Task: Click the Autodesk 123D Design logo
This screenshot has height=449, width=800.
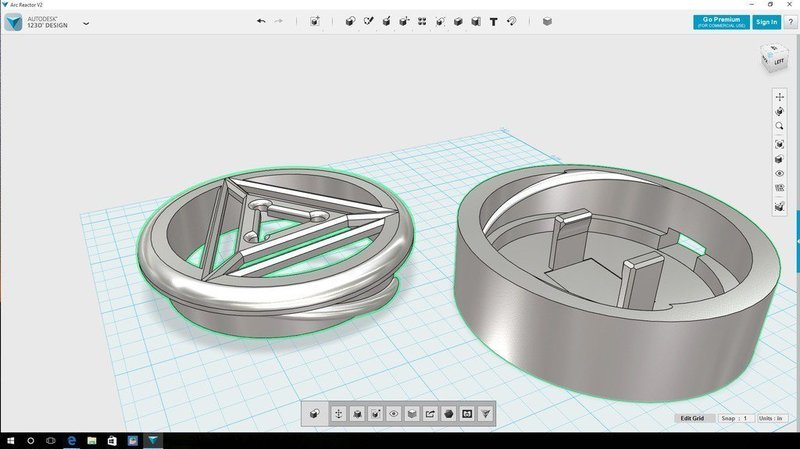Action: point(13,22)
